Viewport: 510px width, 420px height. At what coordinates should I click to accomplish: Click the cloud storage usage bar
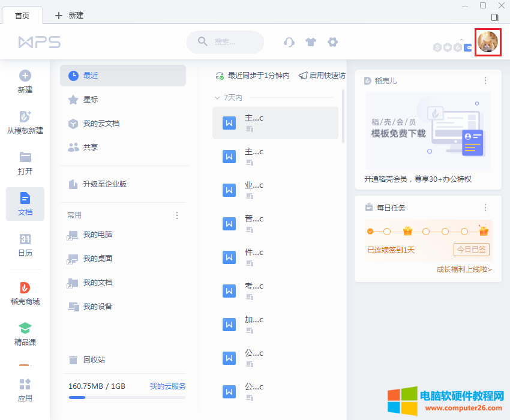(x=127, y=397)
